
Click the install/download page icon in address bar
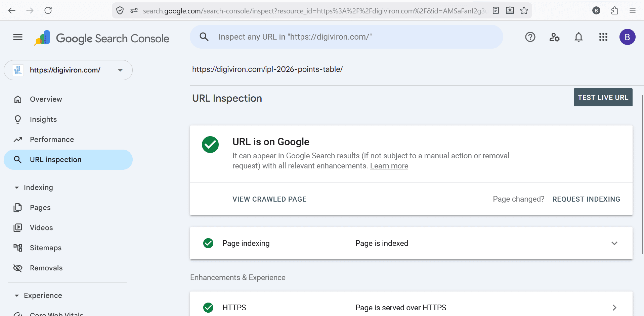point(510,10)
